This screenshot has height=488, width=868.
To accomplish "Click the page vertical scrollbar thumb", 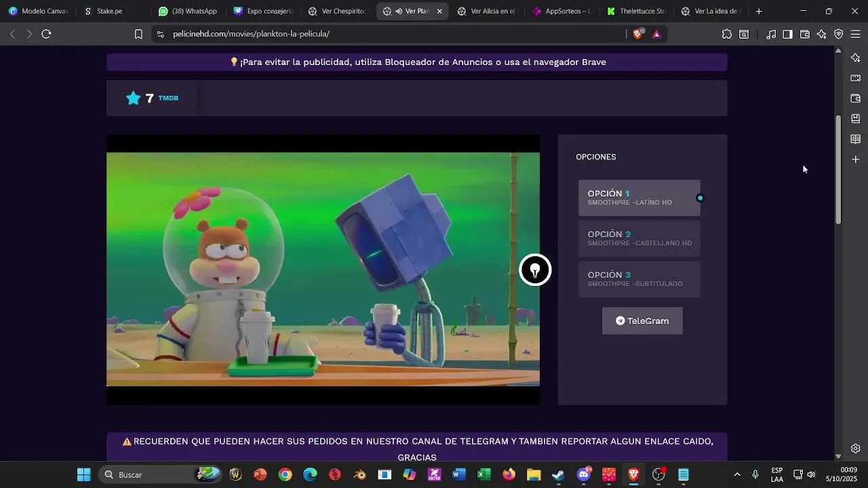I will tap(838, 169).
